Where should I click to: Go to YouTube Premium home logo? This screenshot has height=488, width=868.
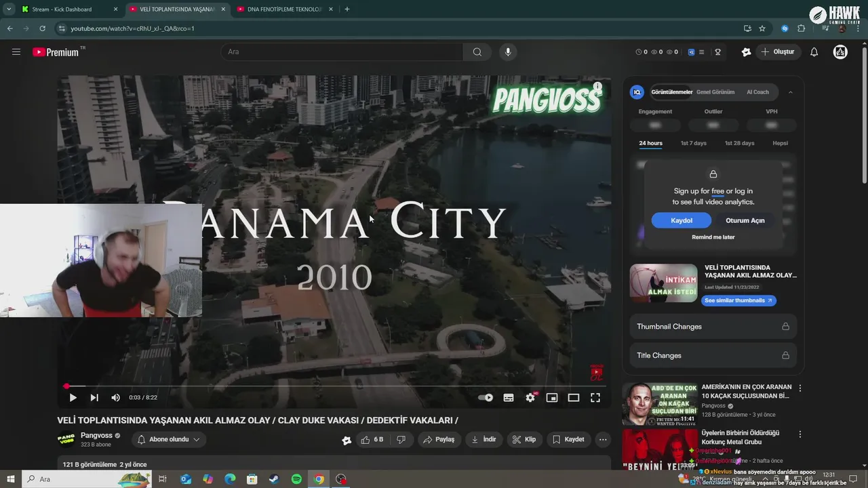[x=56, y=52]
